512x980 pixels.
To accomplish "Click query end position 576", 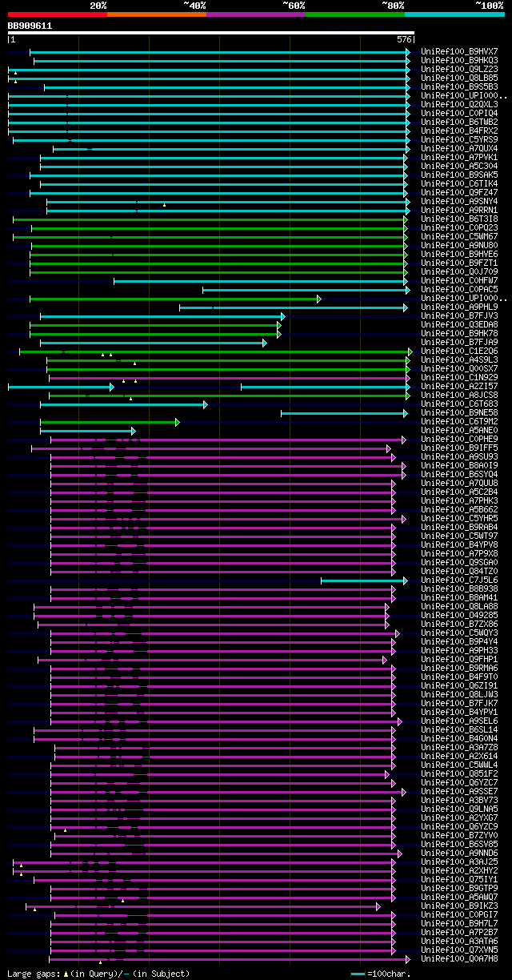I will pyautogui.click(x=404, y=39).
